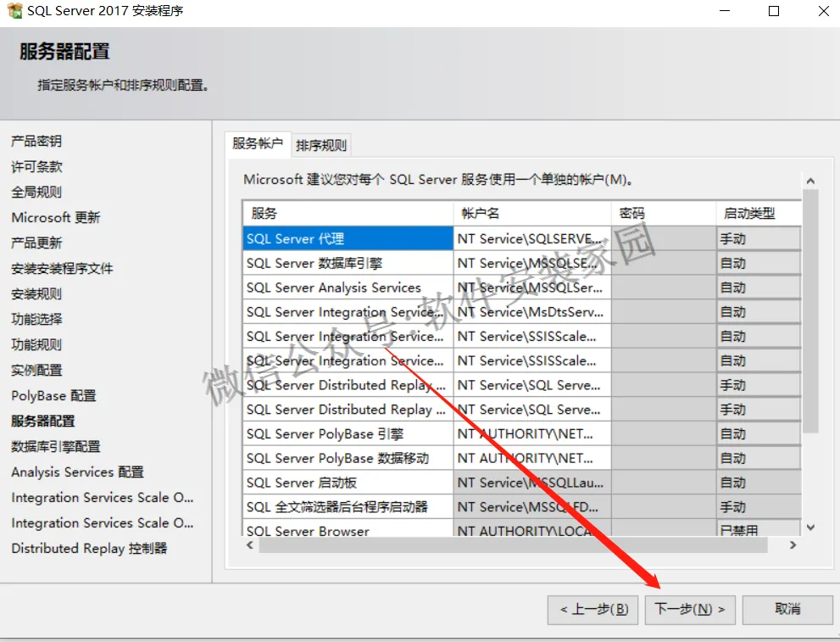Click the vertical scrollbar down arrow

[810, 528]
